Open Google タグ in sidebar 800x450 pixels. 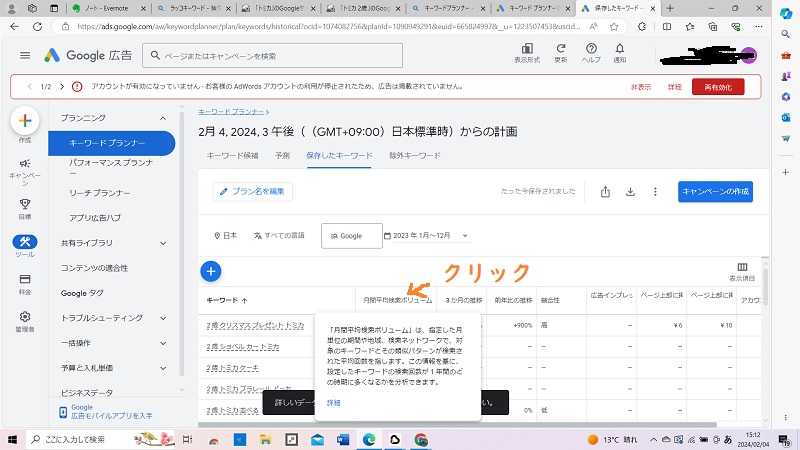pyautogui.click(x=82, y=293)
